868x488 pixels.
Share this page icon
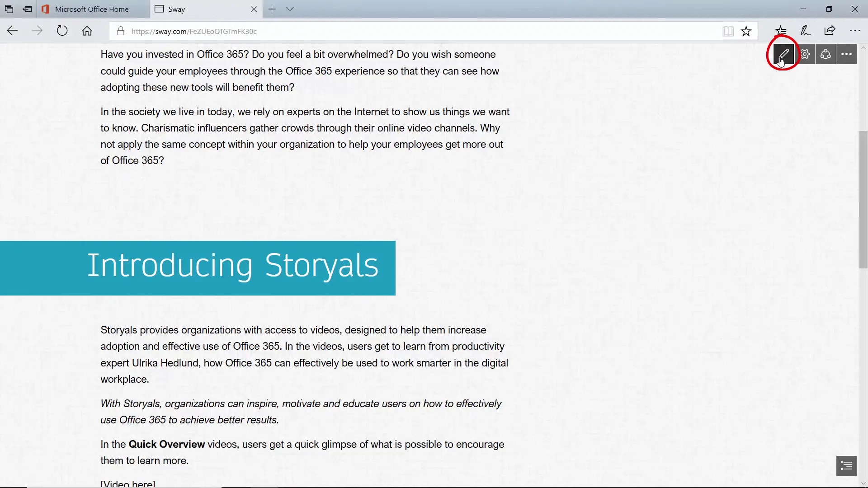click(x=830, y=31)
